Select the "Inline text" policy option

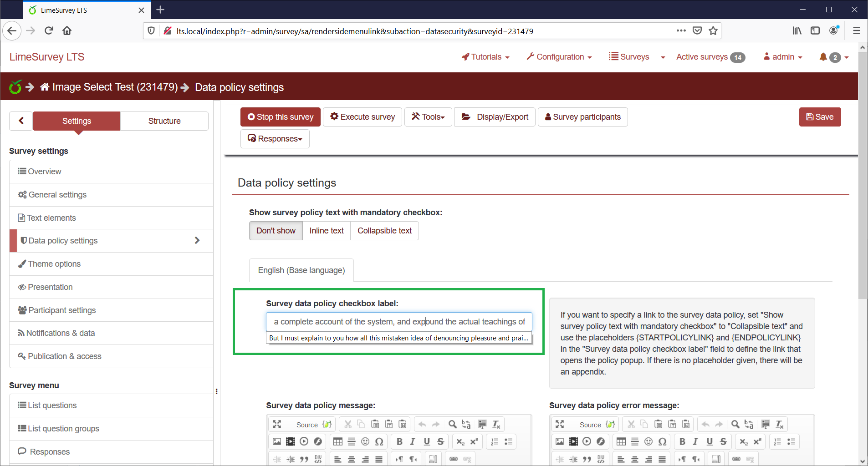tap(326, 231)
